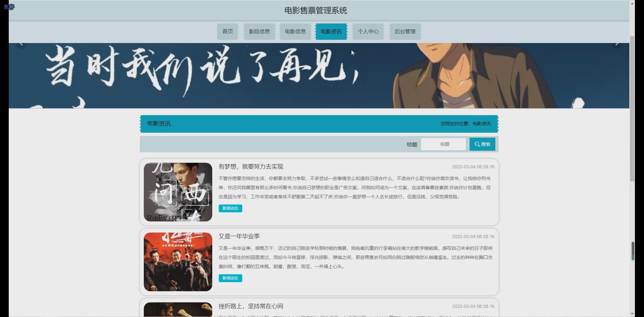Click the scrollbar down arrow

pos(632,314)
